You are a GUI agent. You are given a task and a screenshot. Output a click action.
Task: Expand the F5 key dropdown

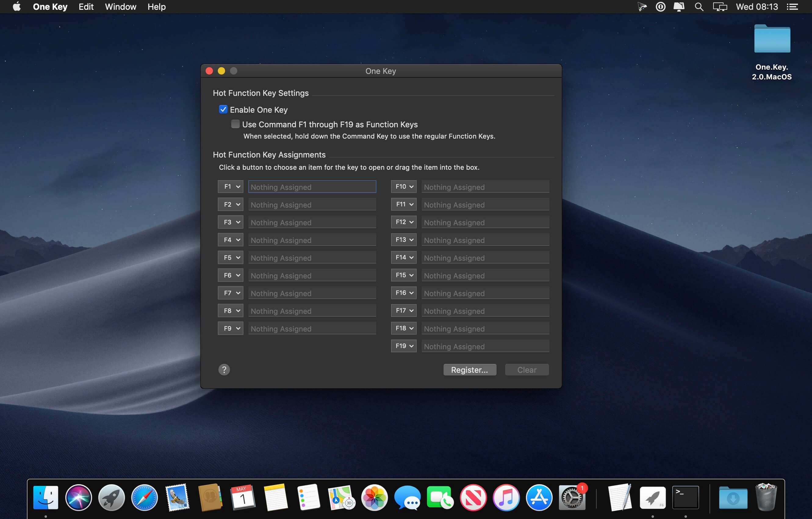(x=230, y=257)
